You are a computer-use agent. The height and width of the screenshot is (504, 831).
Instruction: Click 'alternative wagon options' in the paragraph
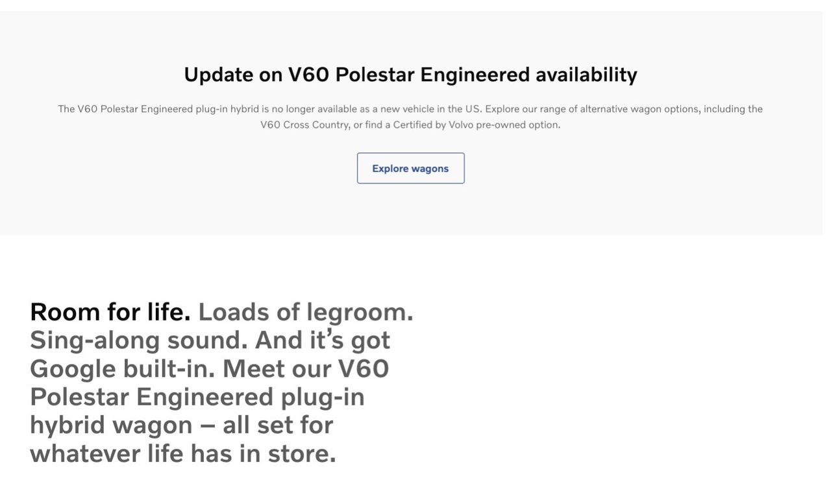pos(639,109)
